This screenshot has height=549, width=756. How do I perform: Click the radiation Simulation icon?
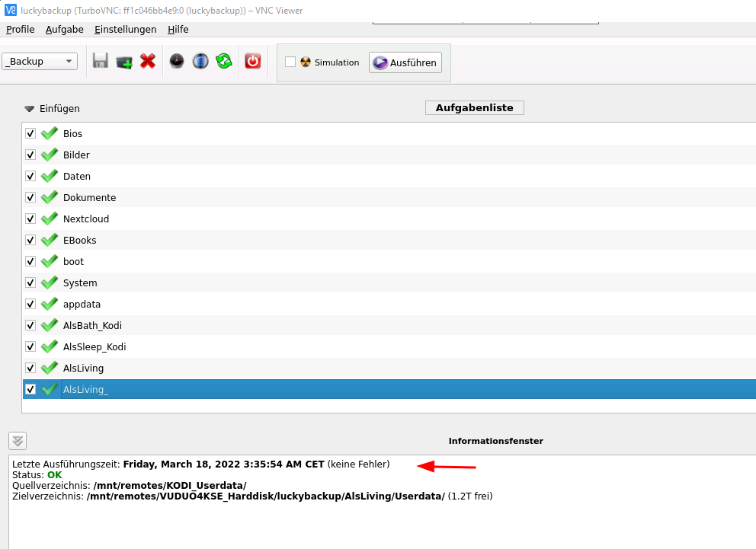(x=306, y=62)
